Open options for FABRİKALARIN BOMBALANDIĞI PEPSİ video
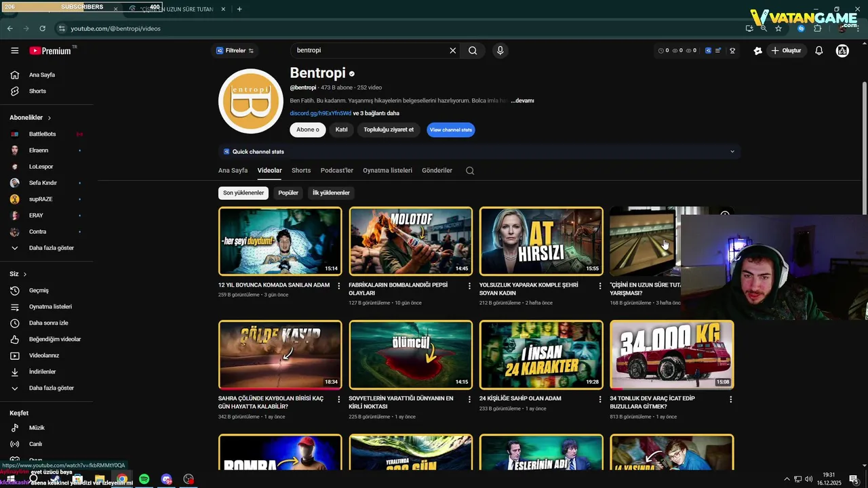868x488 pixels. (469, 286)
